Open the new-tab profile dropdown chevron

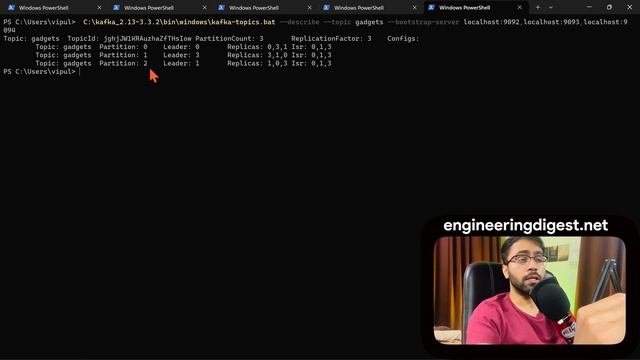tap(551, 7)
